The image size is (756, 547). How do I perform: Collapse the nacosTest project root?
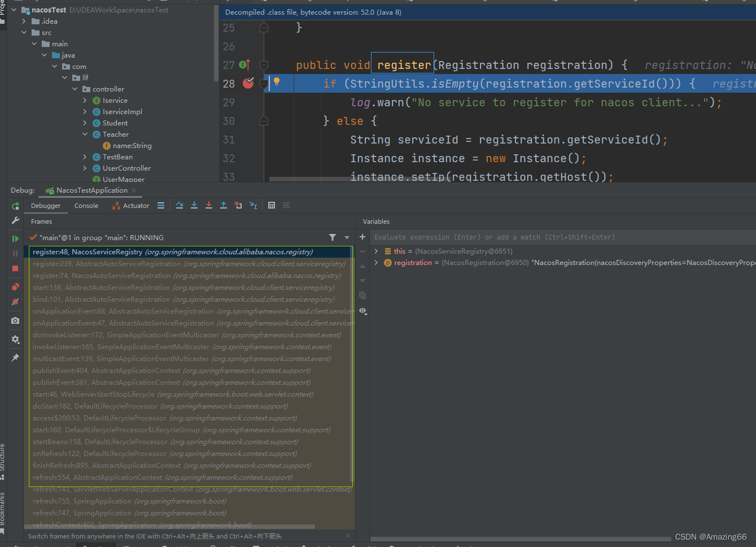coord(14,10)
